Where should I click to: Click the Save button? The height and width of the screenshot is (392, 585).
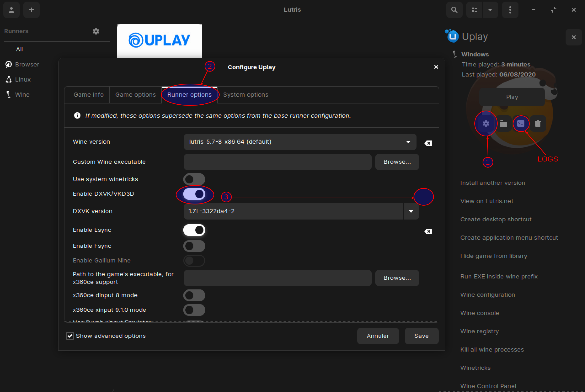click(421, 336)
